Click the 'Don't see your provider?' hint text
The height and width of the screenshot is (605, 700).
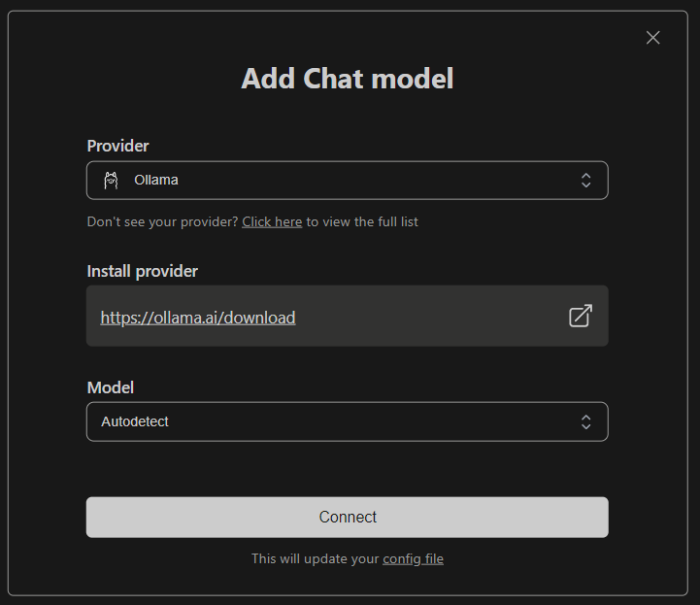coord(162,221)
